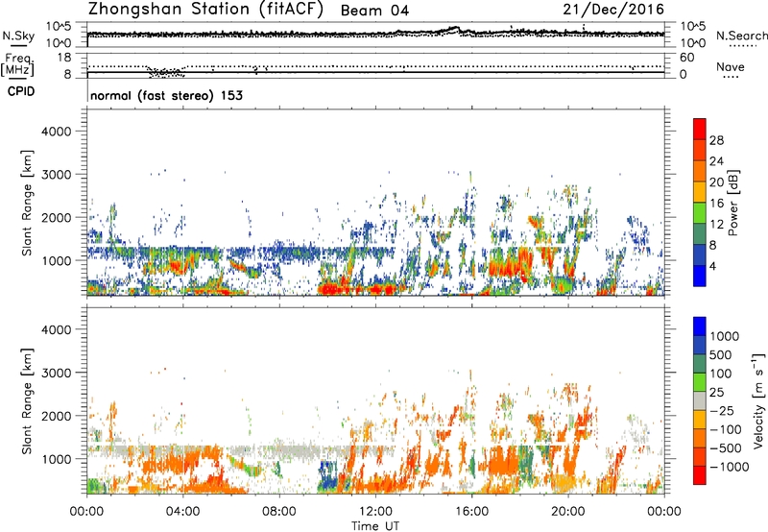Click '4000' tick in power panel

click(57, 132)
